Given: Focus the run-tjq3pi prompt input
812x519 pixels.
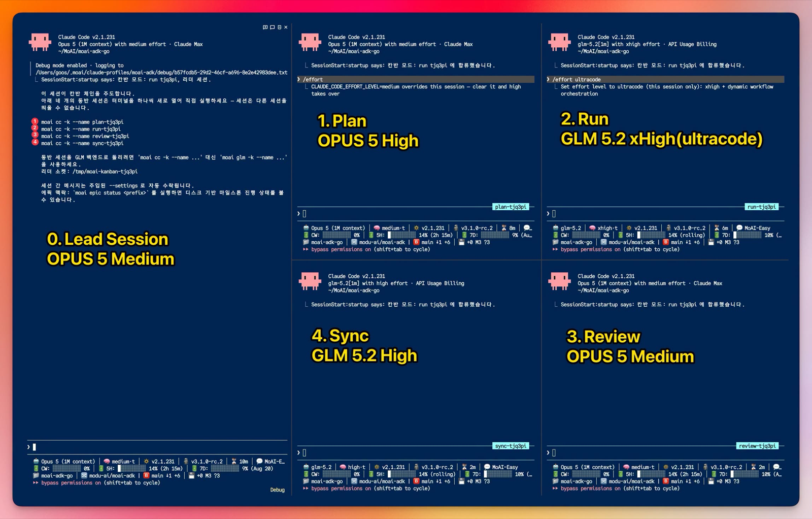Looking at the screenshot, I should pyautogui.click(x=666, y=214).
